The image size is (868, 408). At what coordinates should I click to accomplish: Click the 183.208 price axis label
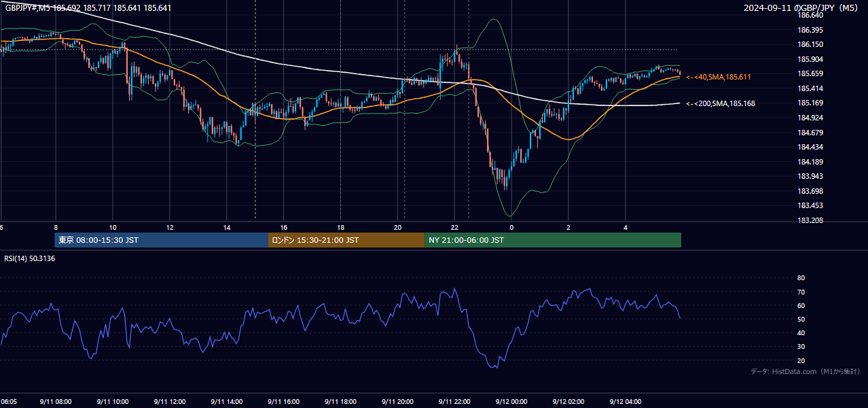(810, 220)
